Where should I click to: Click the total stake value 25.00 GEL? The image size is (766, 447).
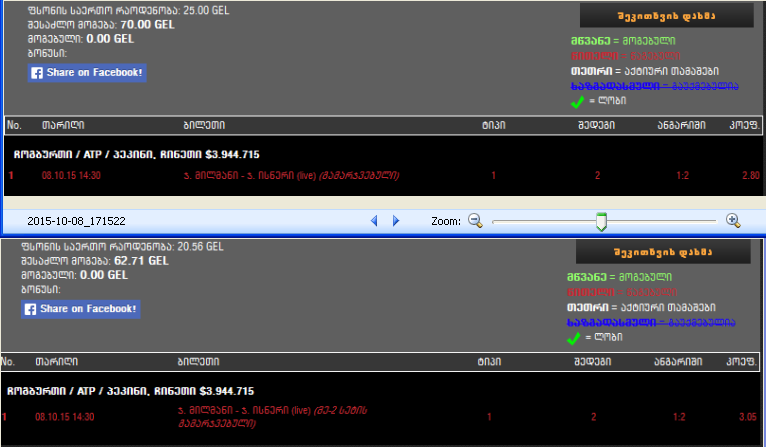click(206, 10)
